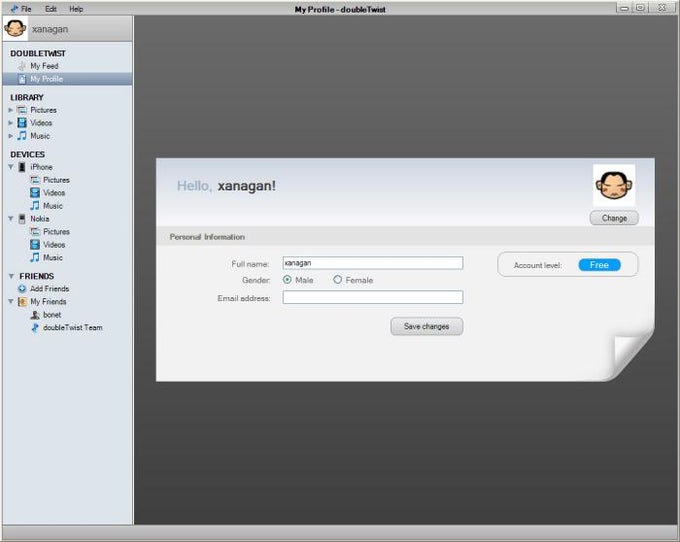Click the doubleTwist logo icon in the menu bar

coord(14,9)
